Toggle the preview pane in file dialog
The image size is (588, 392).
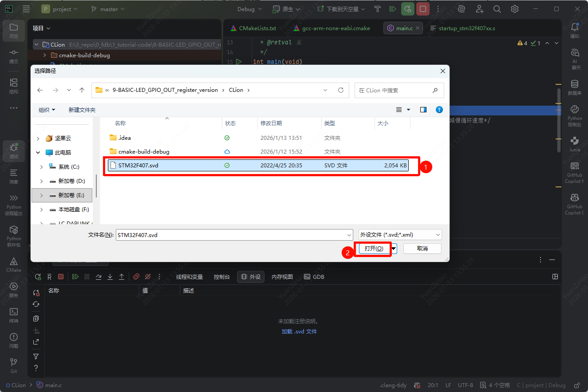(x=423, y=110)
